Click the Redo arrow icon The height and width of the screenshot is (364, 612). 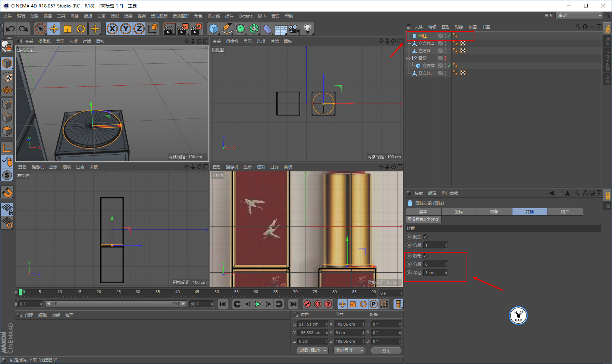click(x=23, y=29)
